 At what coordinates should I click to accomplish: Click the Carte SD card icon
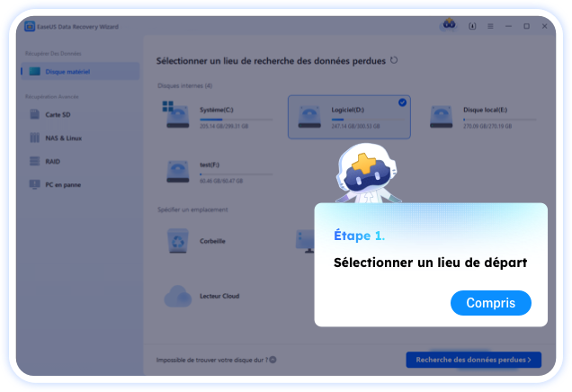tap(35, 114)
